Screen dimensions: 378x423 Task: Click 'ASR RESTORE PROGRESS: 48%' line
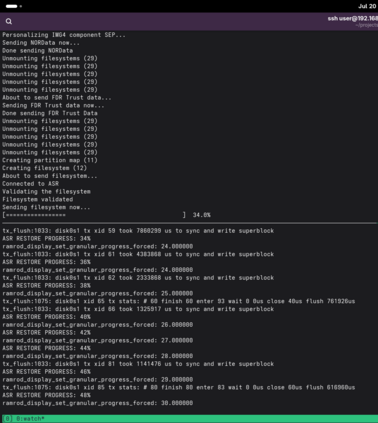click(46, 395)
